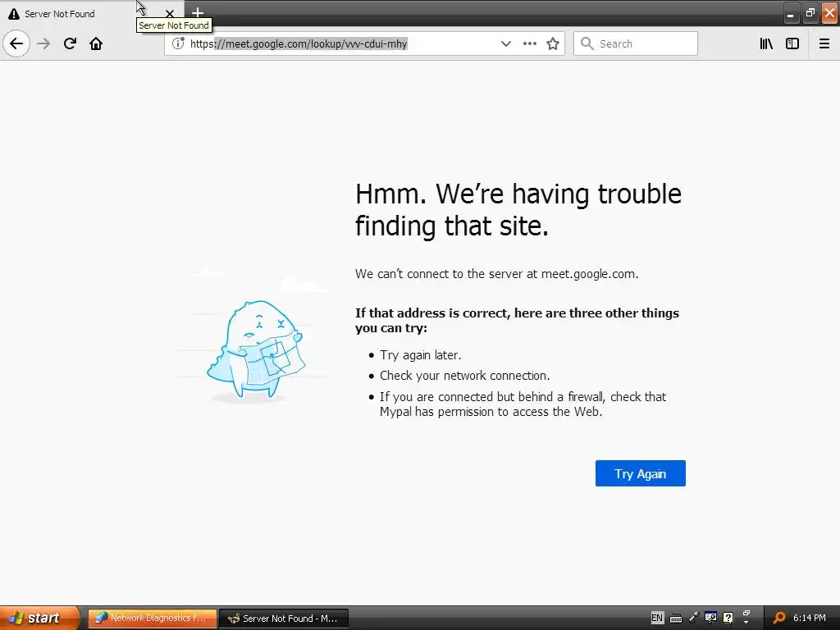
Task: Click the EN language bar indicator
Action: tap(657, 618)
